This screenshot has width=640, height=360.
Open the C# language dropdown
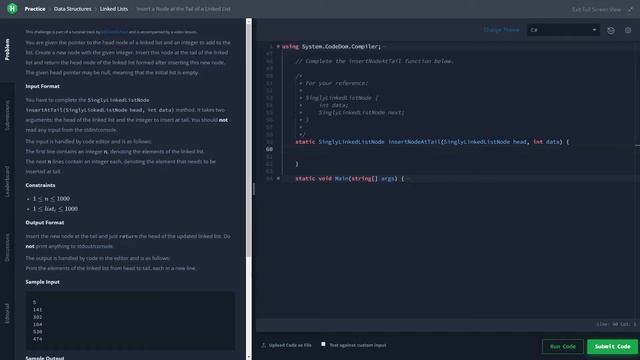point(563,30)
